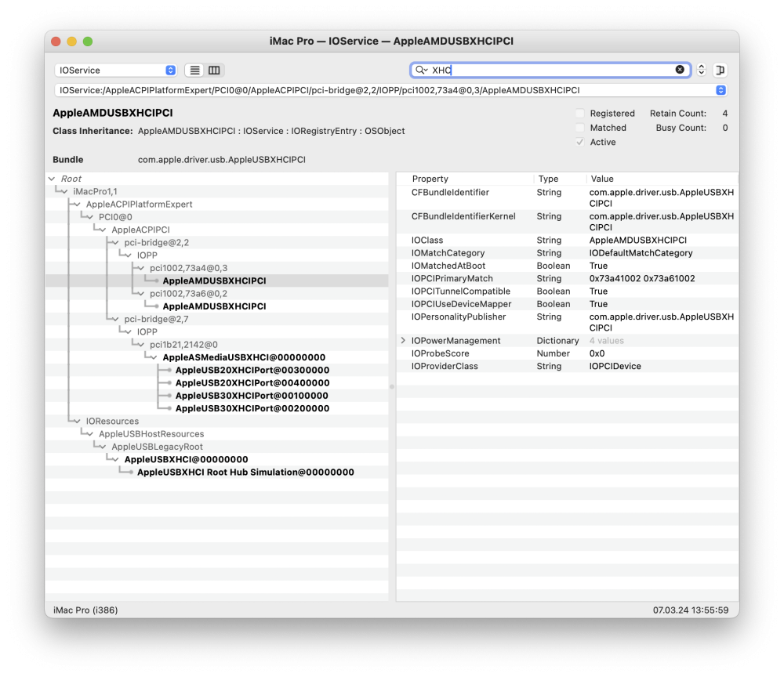Click inside the XHC search field
Image resolution: width=784 pixels, height=677 pixels.
[x=550, y=71]
